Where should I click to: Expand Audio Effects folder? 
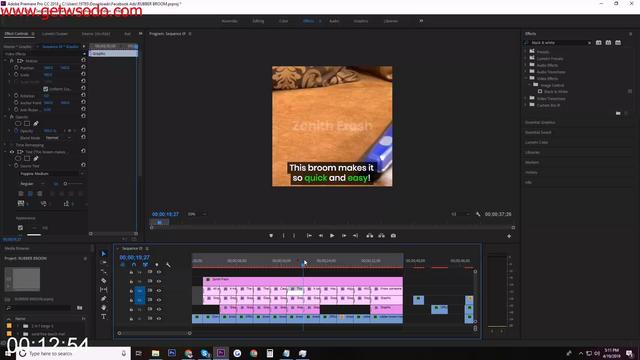pos(526,65)
